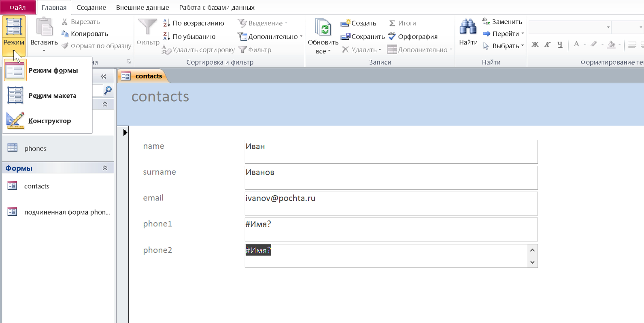Collapse the tables group chevron

[105, 104]
